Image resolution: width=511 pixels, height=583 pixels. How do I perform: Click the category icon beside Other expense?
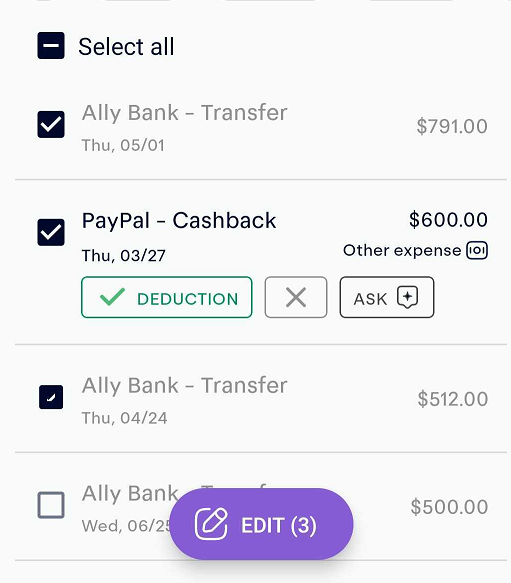click(477, 250)
